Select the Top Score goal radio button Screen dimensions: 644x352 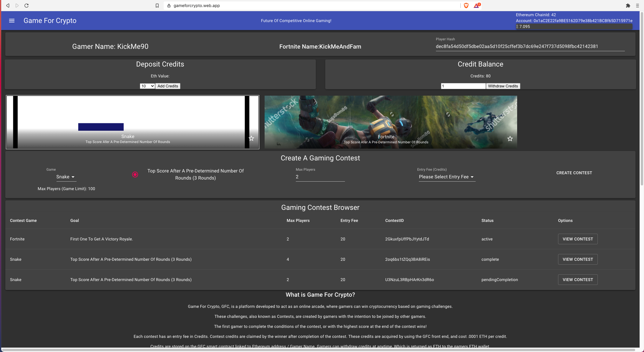tap(135, 175)
